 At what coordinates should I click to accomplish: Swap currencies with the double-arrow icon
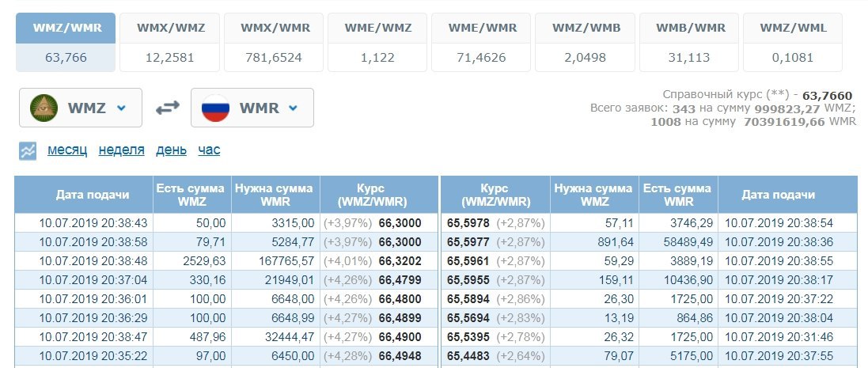(x=167, y=108)
